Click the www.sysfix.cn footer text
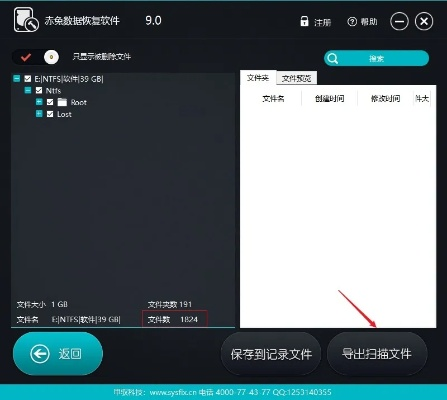Screen dimensions: 447x400 coord(173,392)
